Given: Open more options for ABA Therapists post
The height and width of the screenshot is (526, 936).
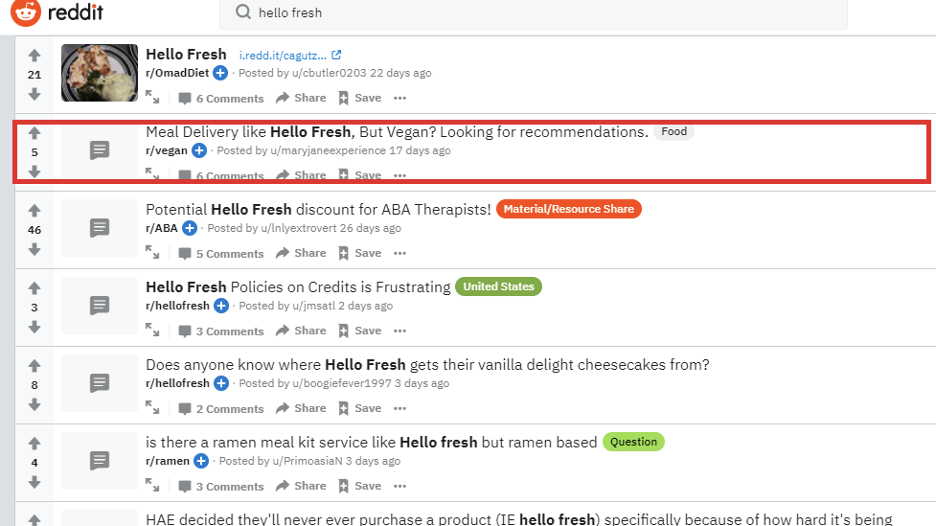Looking at the screenshot, I should coord(400,253).
